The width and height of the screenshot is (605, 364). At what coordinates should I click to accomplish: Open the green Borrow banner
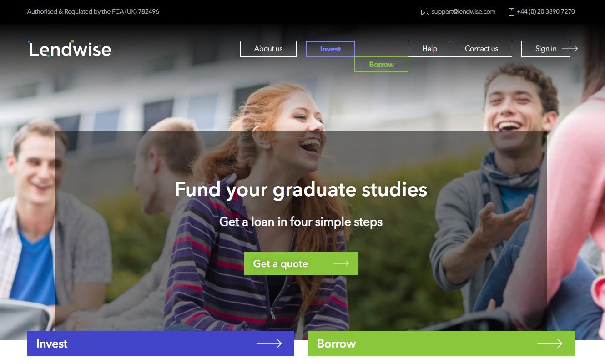pos(441,344)
